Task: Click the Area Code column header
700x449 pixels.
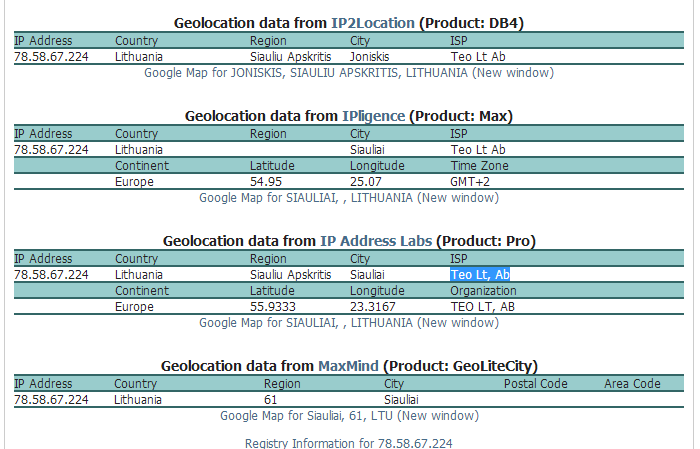Action: coord(632,383)
